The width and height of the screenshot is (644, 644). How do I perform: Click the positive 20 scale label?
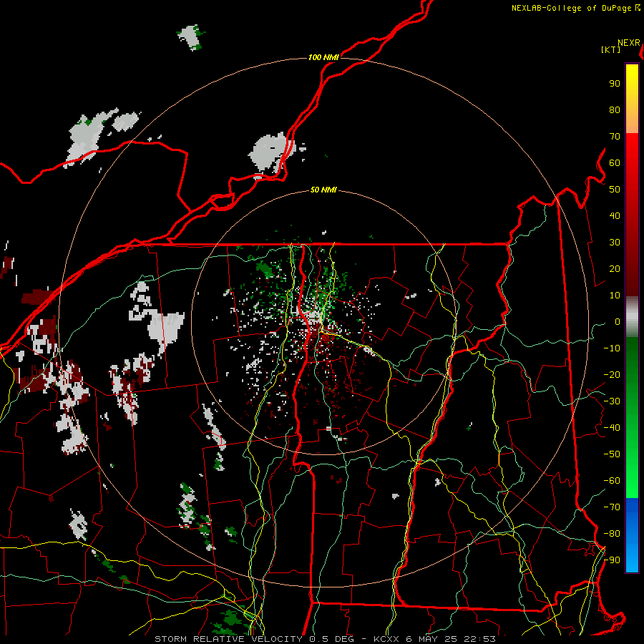615,269
